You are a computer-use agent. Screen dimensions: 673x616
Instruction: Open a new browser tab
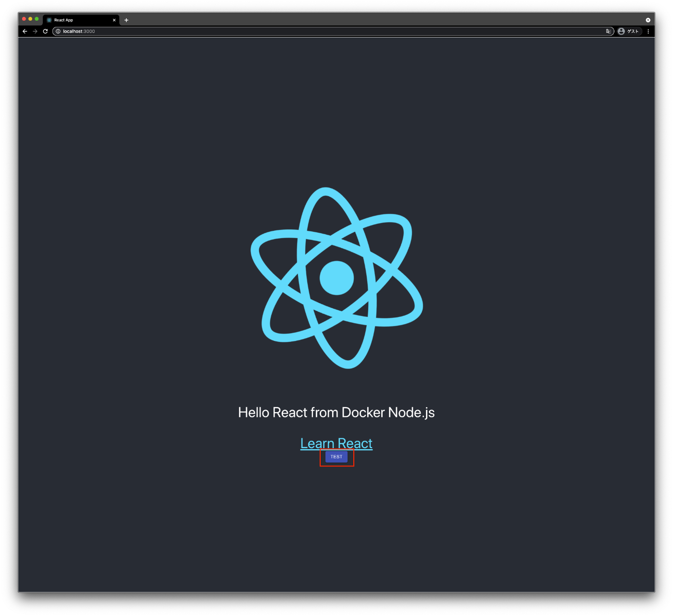pos(126,20)
